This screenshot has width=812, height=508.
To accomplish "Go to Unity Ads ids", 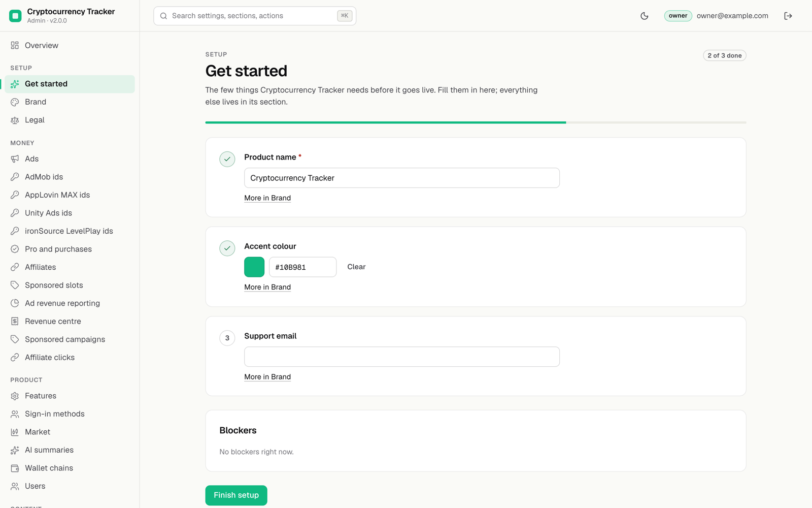I will 70,213.
